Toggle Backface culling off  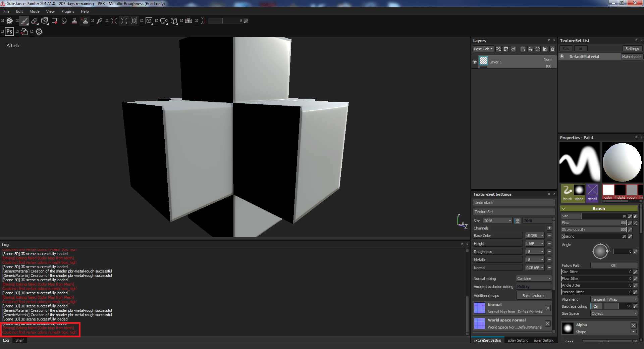[596, 306]
